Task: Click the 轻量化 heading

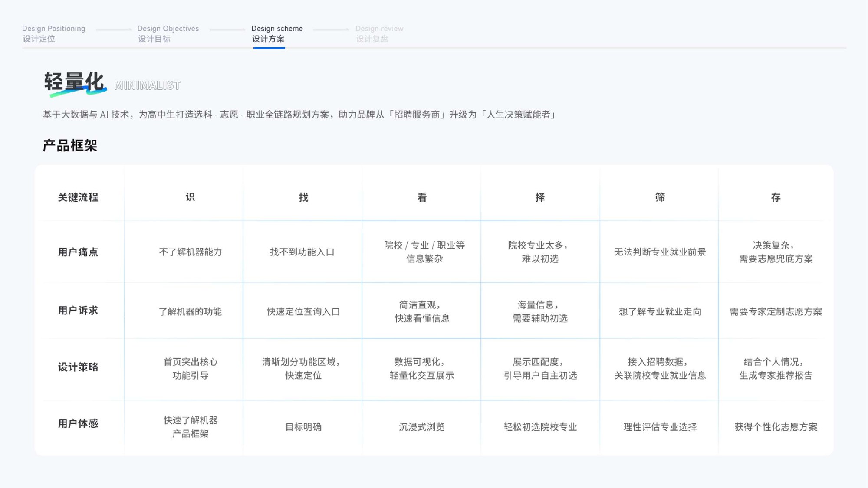Action: (74, 82)
